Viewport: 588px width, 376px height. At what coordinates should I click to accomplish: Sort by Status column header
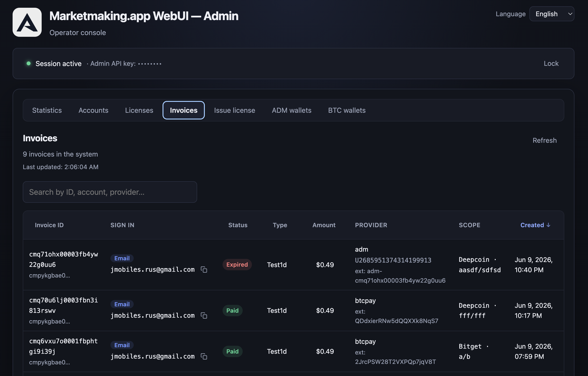238,225
